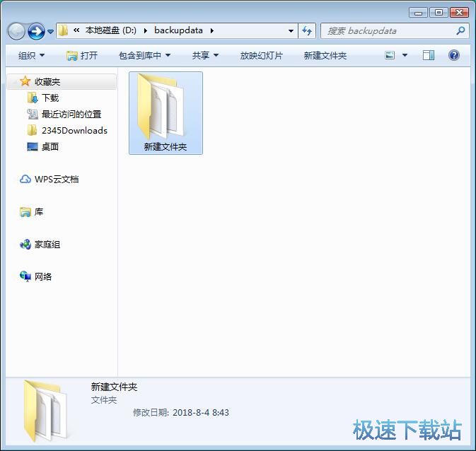
Task: Open help with the question mark icon
Action: (454, 55)
